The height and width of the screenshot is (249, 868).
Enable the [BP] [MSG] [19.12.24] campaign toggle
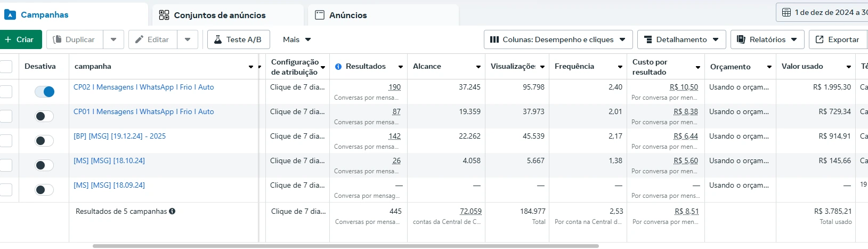pos(44,141)
